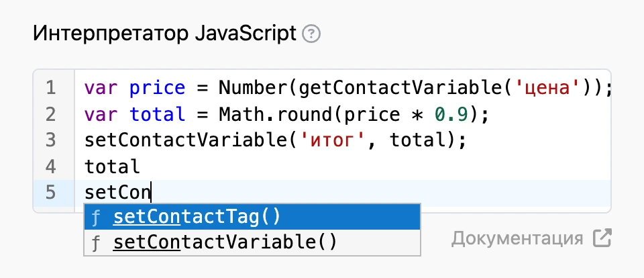Click the help question mark icon
The image size is (644, 278).
coord(311,34)
